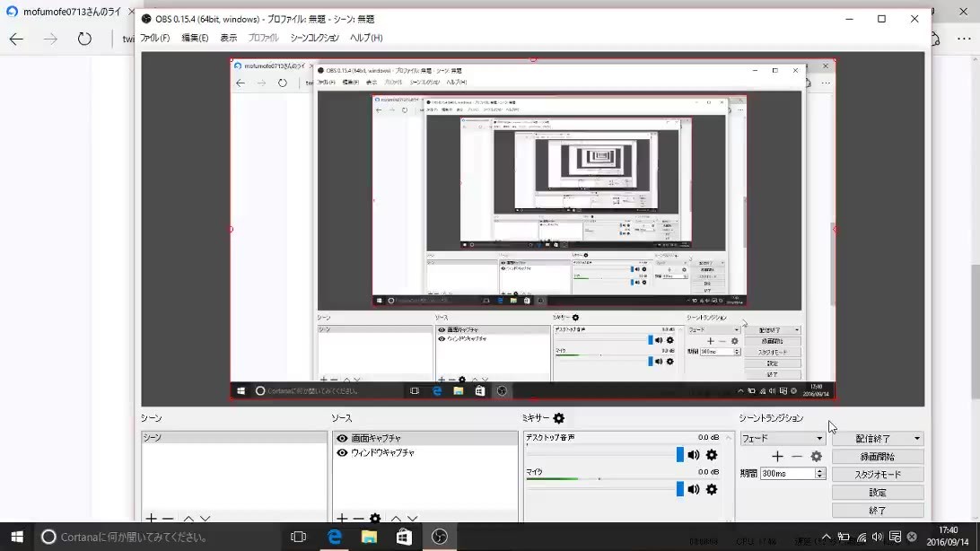Open the mixer settings gear beside ミキサー
This screenshot has width=980, height=551.
(559, 418)
